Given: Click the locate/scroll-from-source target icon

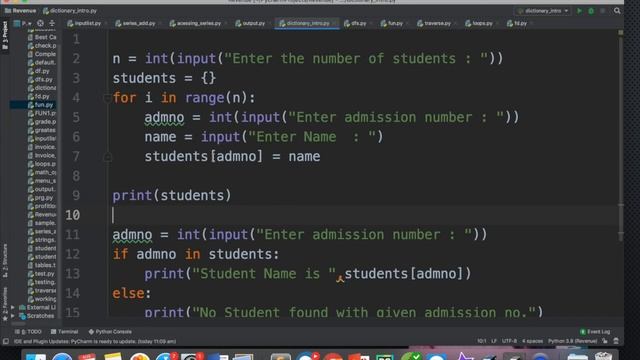Looking at the screenshot, I should (40, 23).
